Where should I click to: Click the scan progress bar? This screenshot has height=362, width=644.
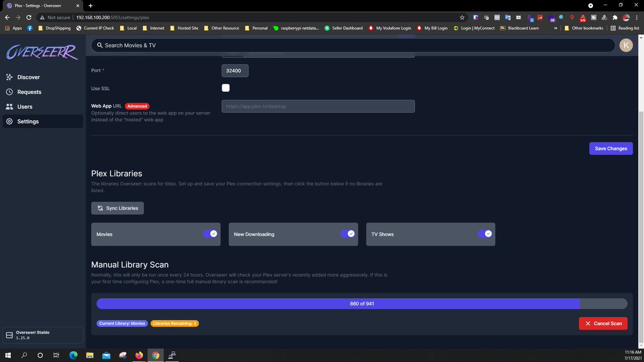(362, 304)
